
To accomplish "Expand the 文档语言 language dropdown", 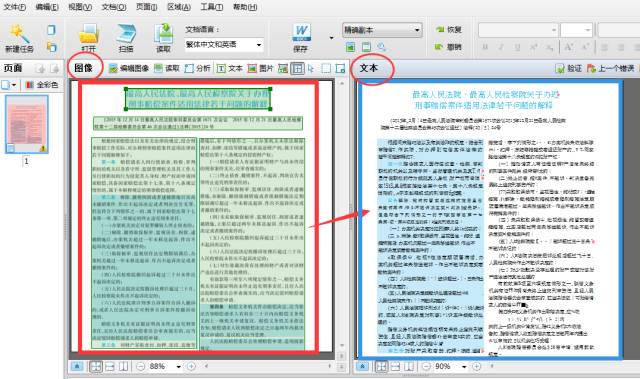I will [x=259, y=44].
